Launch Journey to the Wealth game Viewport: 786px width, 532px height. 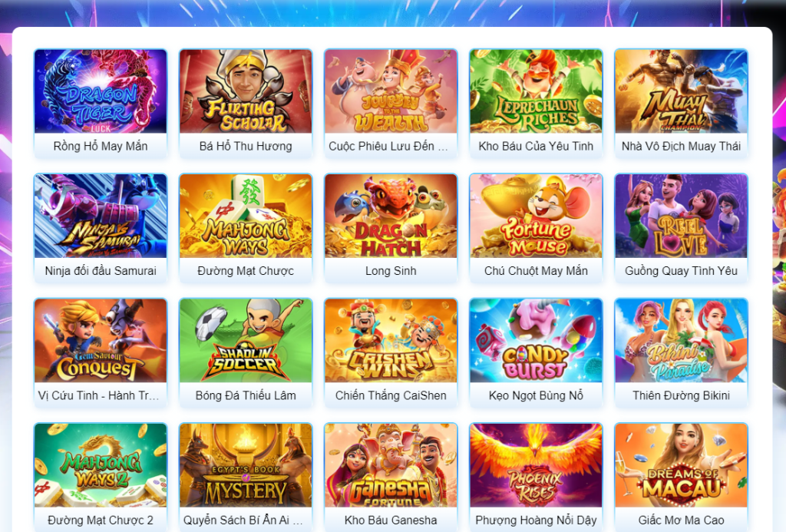391,91
